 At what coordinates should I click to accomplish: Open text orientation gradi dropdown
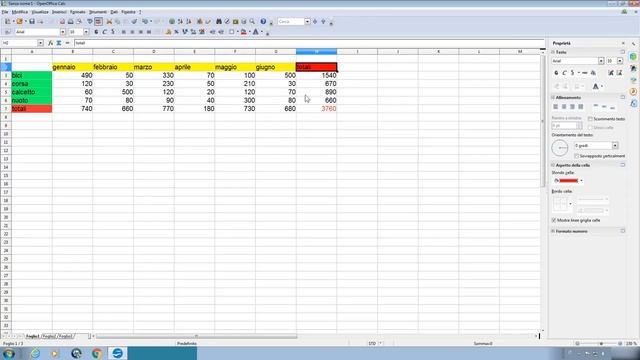coord(615,146)
